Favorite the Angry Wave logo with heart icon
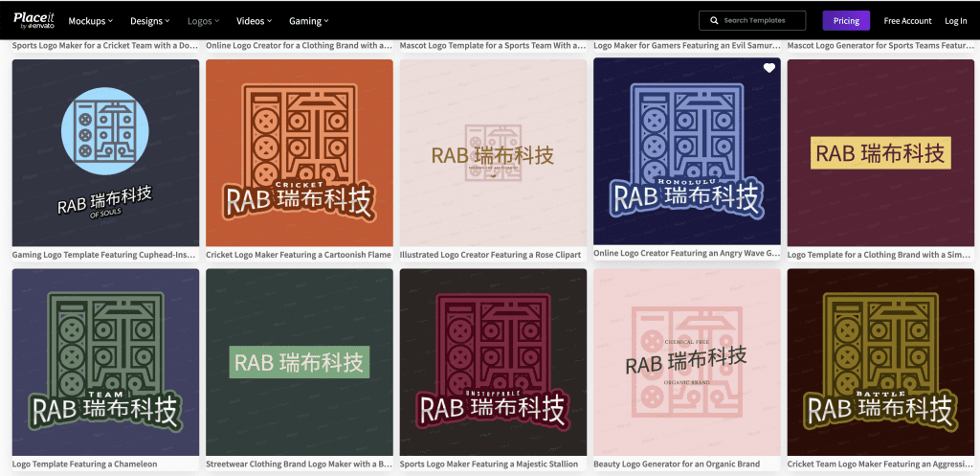Viewport: 980px width, 476px height. point(768,68)
